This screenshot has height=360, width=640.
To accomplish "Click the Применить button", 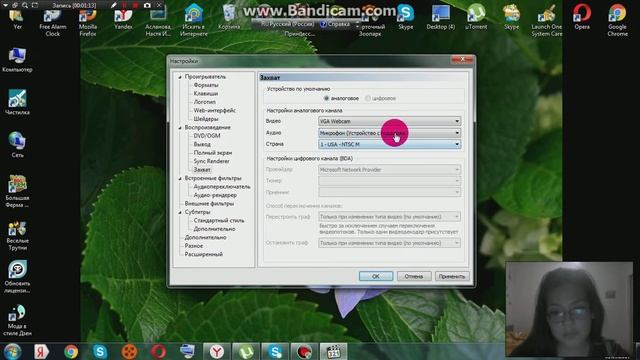I will (452, 276).
